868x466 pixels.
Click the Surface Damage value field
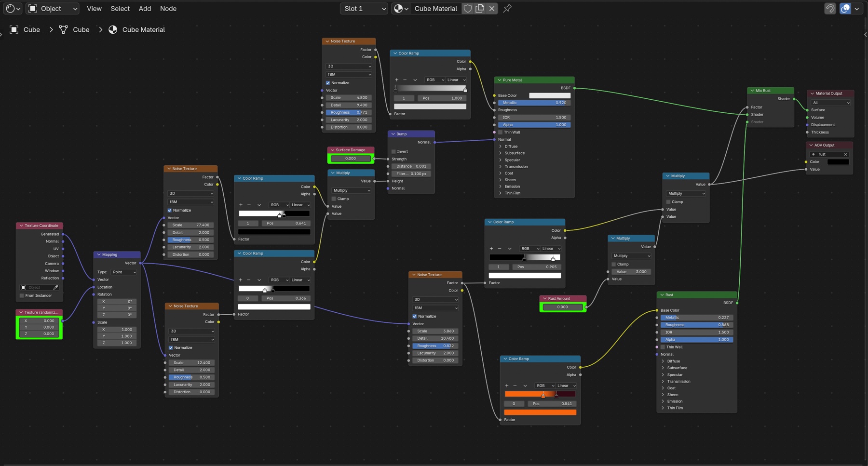click(351, 159)
